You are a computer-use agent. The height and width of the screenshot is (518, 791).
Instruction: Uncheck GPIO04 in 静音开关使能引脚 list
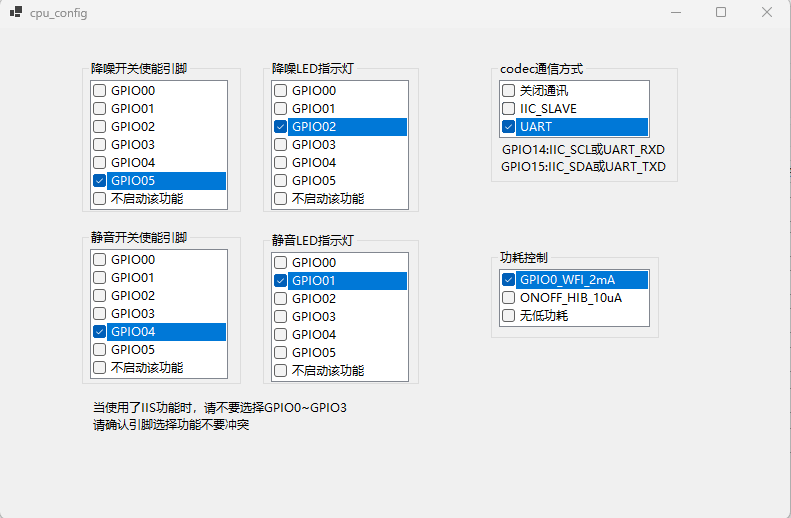(100, 332)
